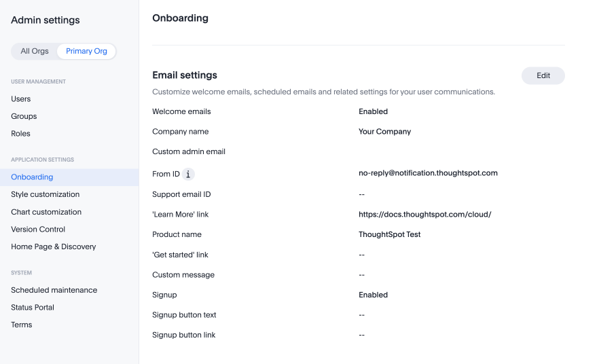Open Scheduled maintenance page
The width and height of the screenshot is (599, 364).
[x=54, y=291]
